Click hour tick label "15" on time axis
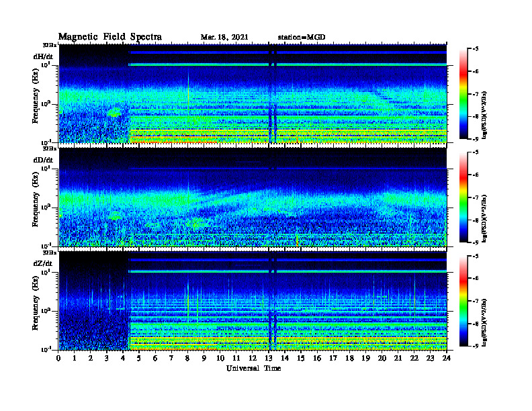The height and width of the screenshot is (411, 532). [x=301, y=359]
